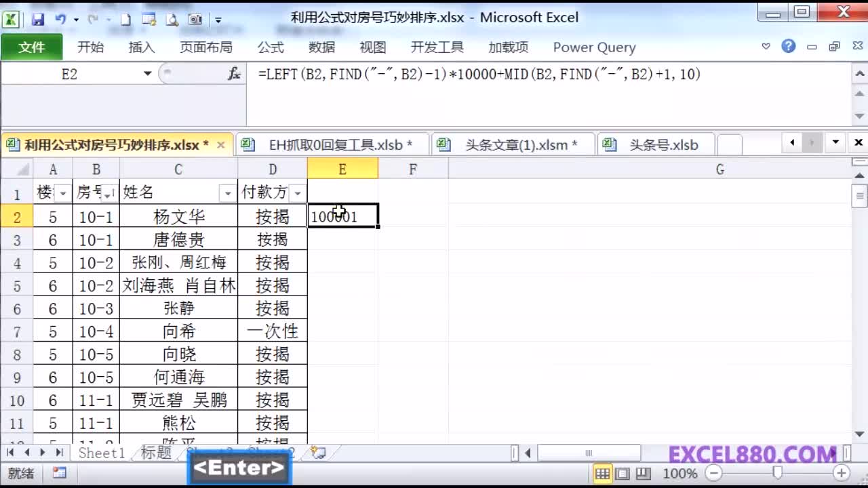Viewport: 868px width, 488px height.
Task: Select the Camera tool icon
Action: (x=195, y=20)
